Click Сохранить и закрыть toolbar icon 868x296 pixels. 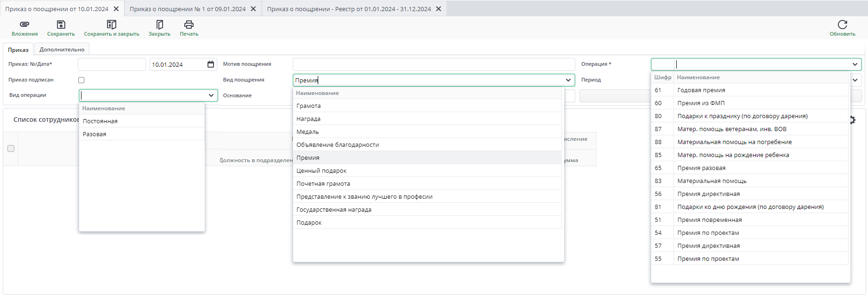pyautogui.click(x=112, y=25)
